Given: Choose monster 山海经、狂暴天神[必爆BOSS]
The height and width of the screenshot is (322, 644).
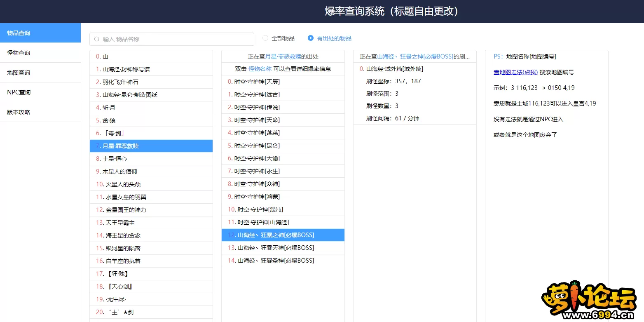Looking at the screenshot, I should tap(283, 248).
